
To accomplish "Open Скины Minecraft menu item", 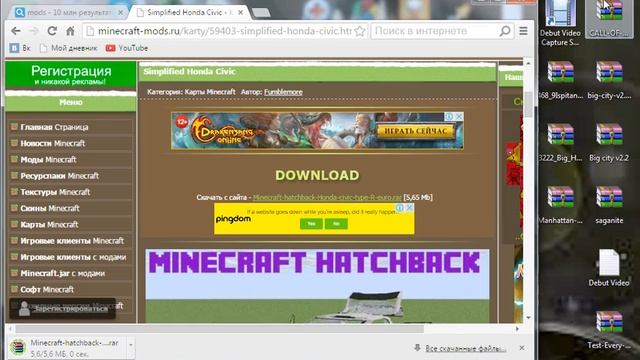I will pyautogui.click(x=50, y=208).
